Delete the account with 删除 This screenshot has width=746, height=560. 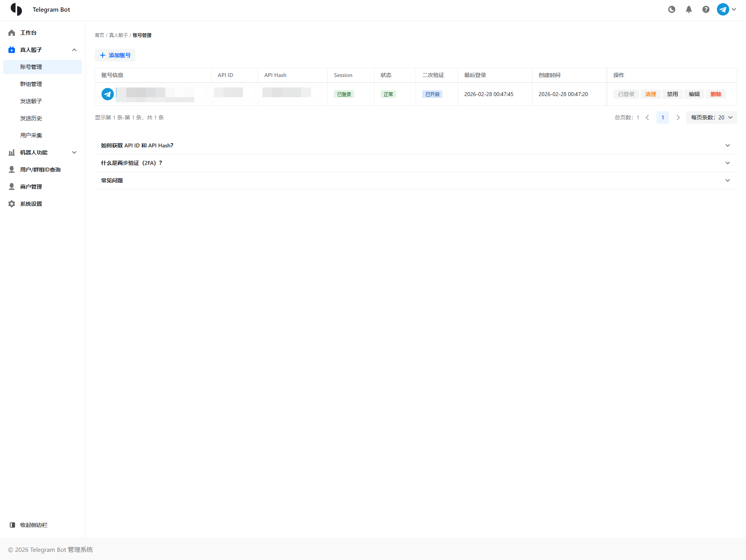pos(716,94)
